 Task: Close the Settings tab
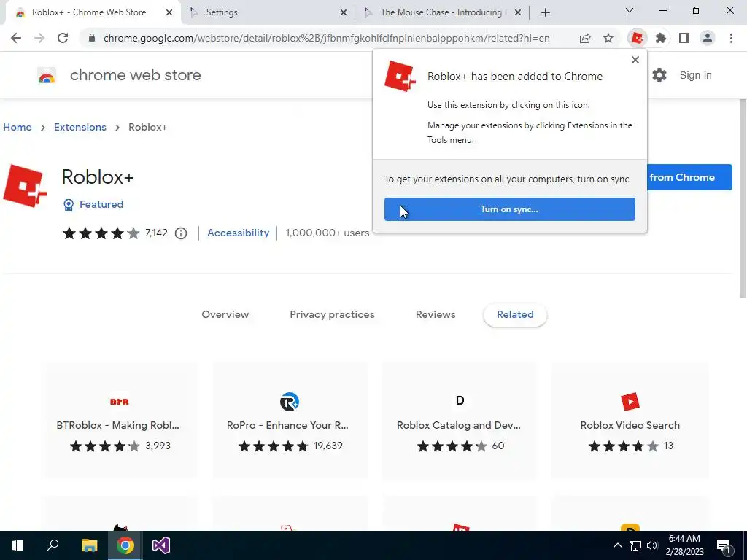(344, 13)
